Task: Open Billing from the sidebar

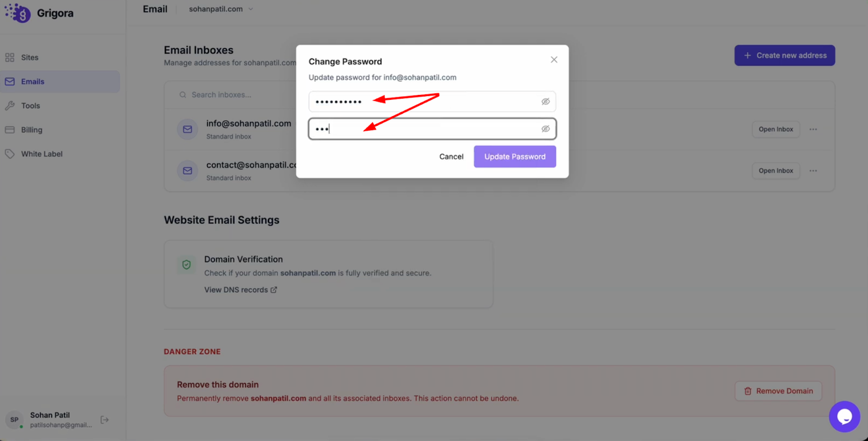Action: tap(31, 130)
